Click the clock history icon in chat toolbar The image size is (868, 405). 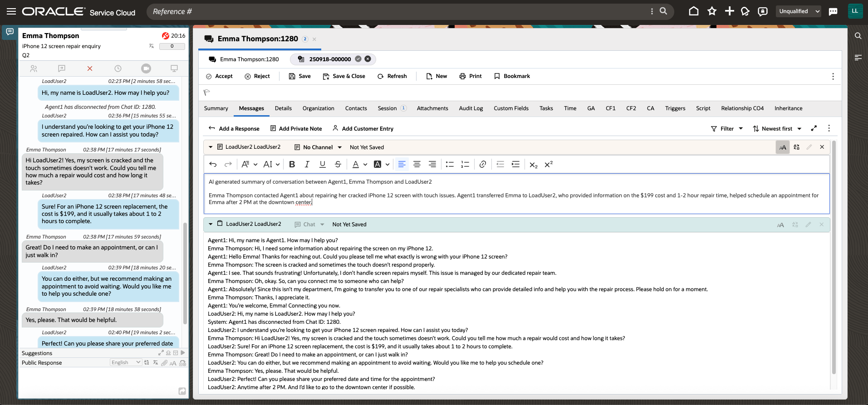pyautogui.click(x=118, y=68)
